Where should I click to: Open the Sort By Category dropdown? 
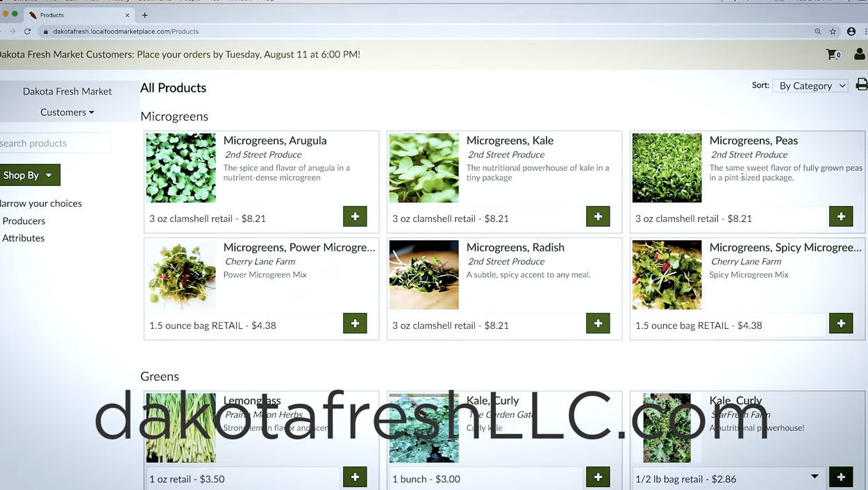[811, 85]
